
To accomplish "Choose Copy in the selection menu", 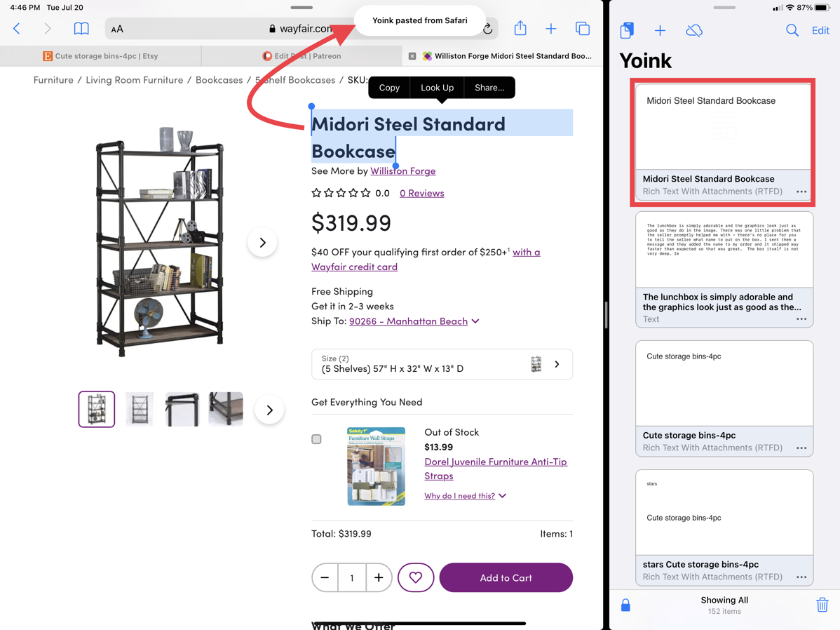I will [x=389, y=88].
